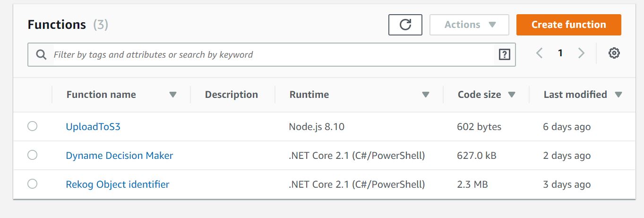Screen dimensions: 644x218
Task: Click the search magnifier icon
Action: [x=41, y=55]
